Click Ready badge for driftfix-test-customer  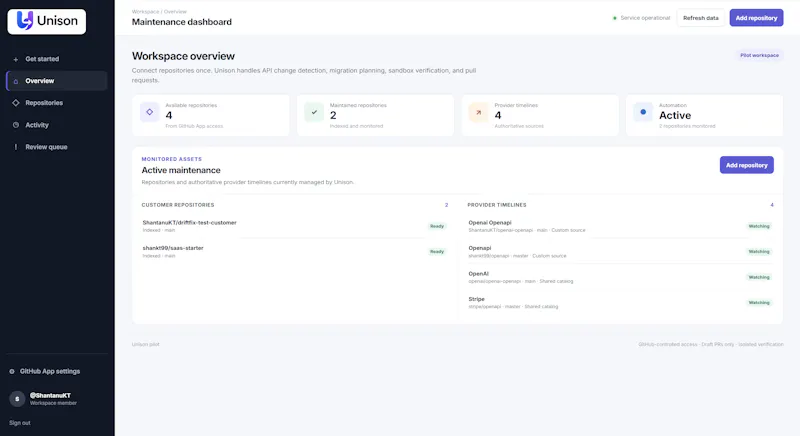coord(437,226)
